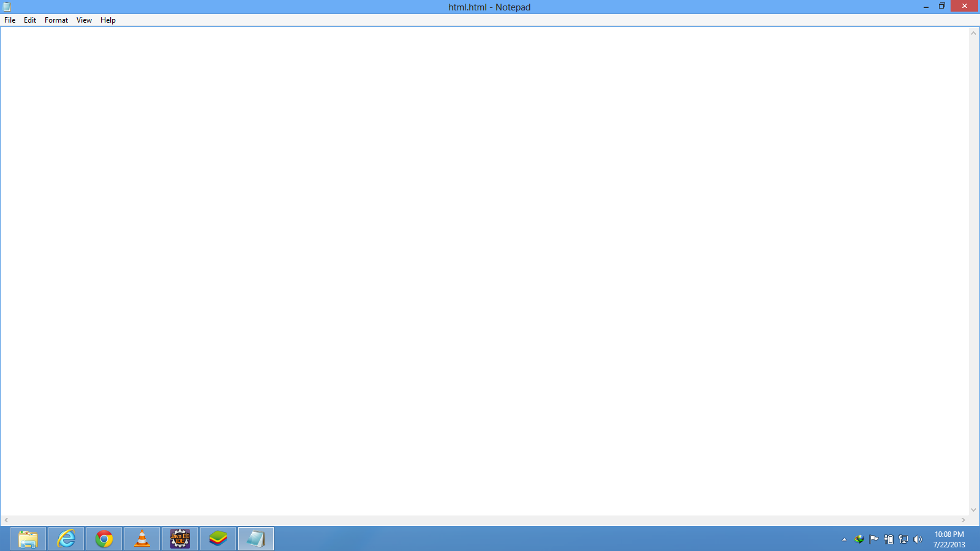Viewport: 980px width, 551px height.
Task: Open the battery power tray icon
Action: click(x=889, y=539)
